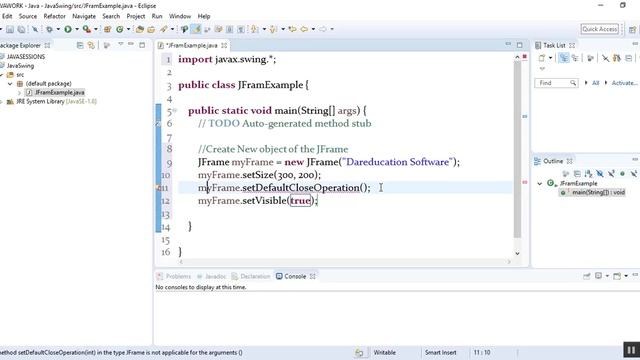Click the Activate... link in Task List
Viewport: 640px width, 360px height.
pos(624,83)
